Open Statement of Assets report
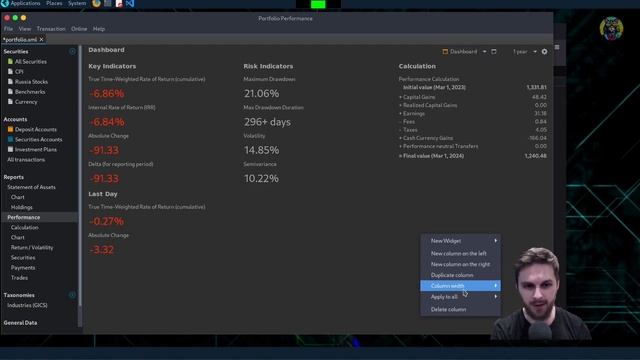Screen dimensions: 640x360 point(31,187)
